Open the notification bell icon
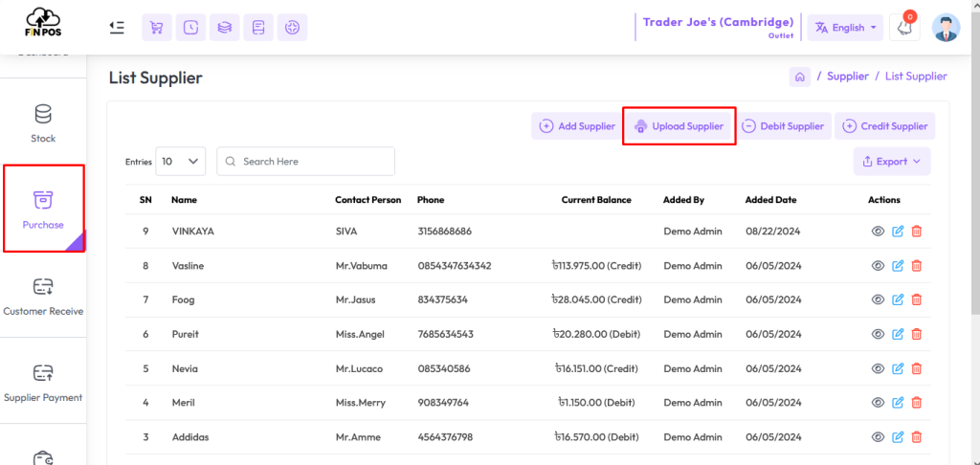 point(904,28)
